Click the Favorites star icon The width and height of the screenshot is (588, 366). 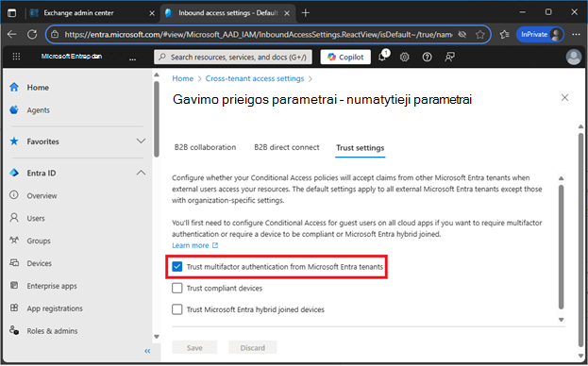pyautogui.click(x=14, y=141)
